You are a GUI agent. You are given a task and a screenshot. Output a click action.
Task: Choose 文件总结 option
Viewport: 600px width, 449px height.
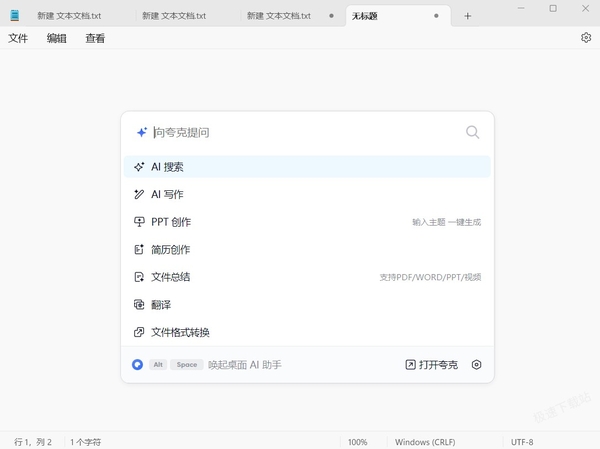tap(307, 277)
